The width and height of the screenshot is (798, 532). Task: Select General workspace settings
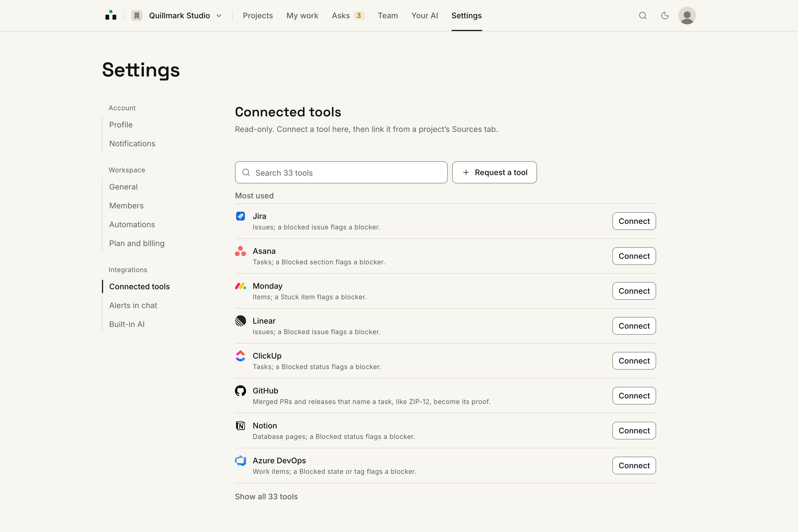point(123,187)
